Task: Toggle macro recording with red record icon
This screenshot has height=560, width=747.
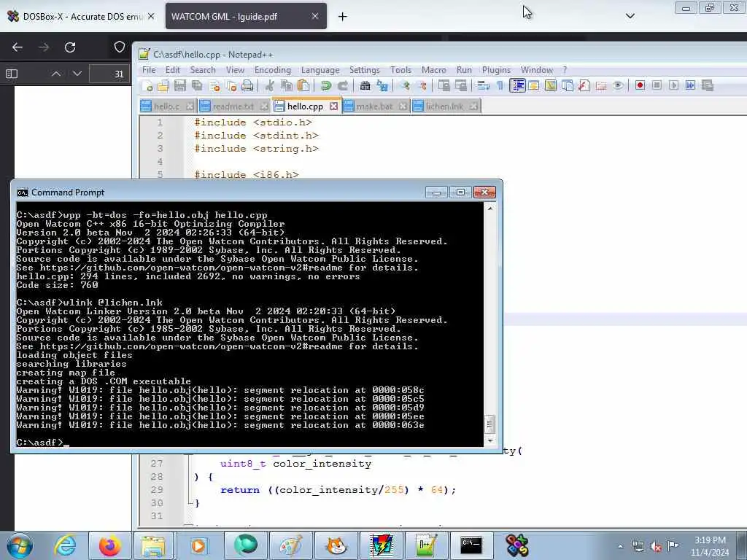Action: pyautogui.click(x=640, y=86)
